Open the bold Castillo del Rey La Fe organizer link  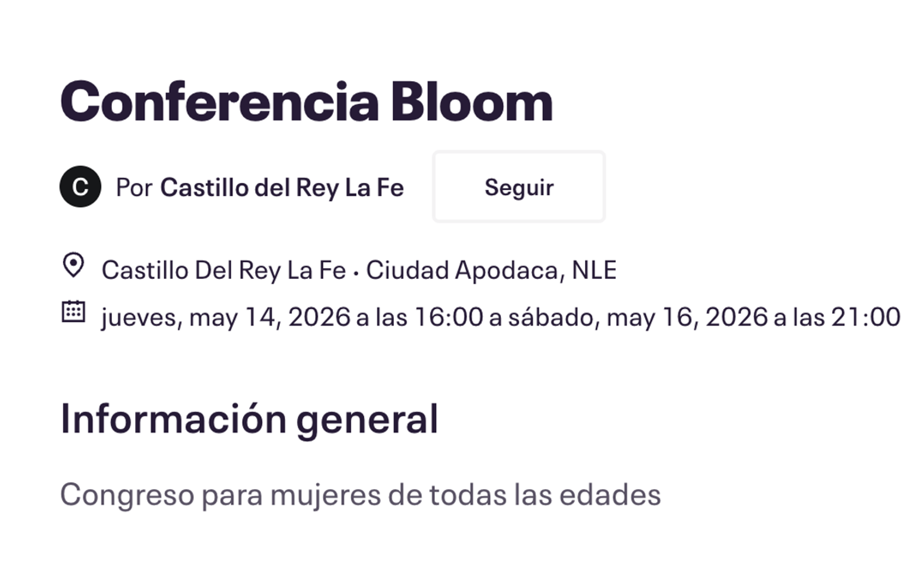(282, 188)
